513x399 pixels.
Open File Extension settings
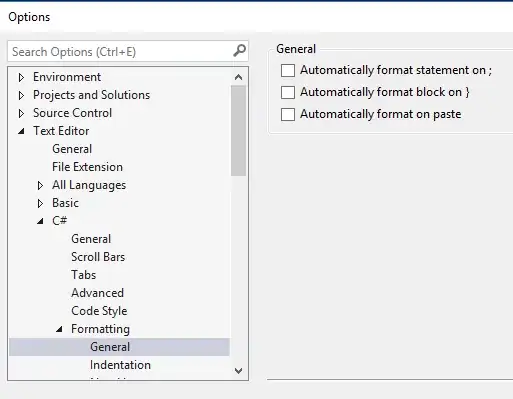[87, 167]
